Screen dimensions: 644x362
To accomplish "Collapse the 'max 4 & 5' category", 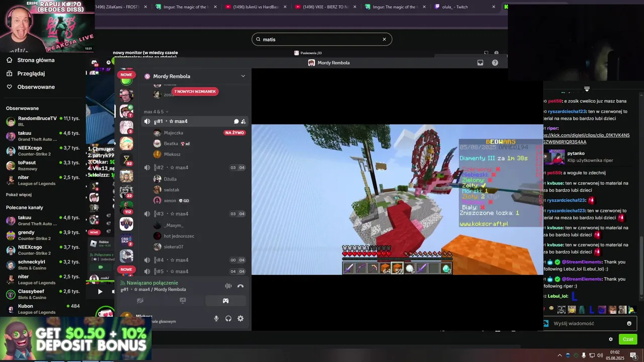I will pyautogui.click(x=156, y=112).
